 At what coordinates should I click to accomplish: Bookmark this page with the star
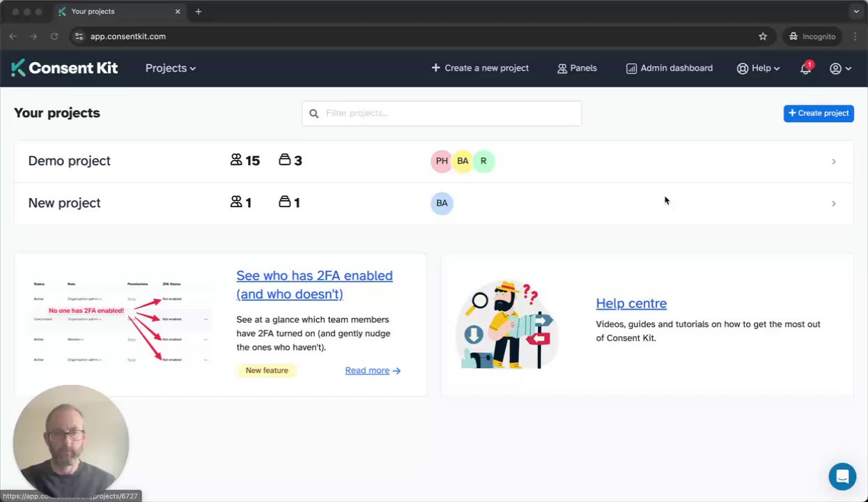pos(763,36)
